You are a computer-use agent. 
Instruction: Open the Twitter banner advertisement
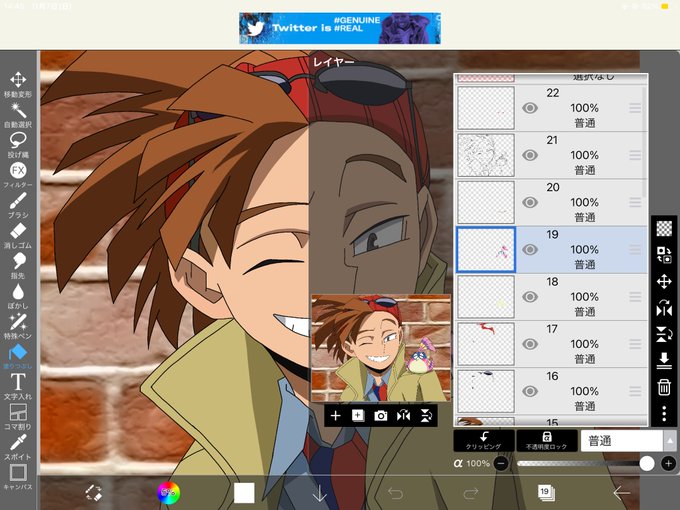(340, 28)
